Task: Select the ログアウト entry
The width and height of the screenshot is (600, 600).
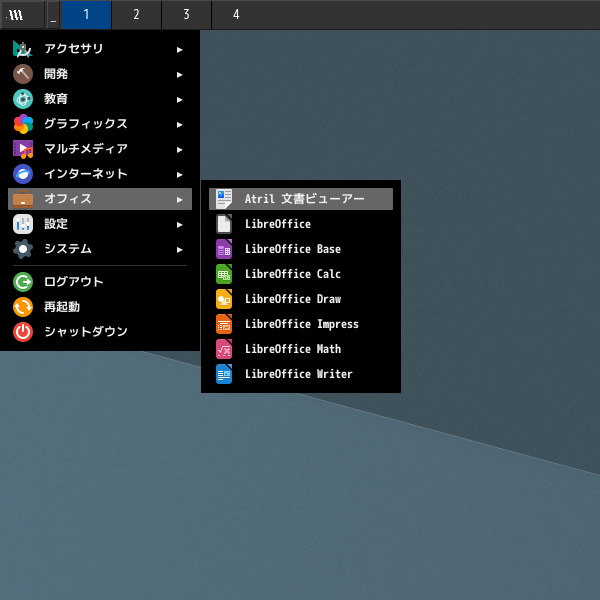Action: (73, 281)
